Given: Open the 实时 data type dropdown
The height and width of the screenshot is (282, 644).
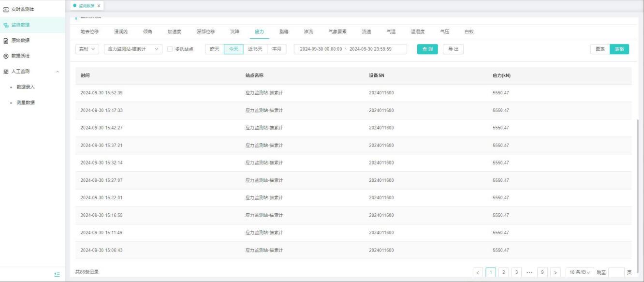Looking at the screenshot, I should (x=87, y=49).
